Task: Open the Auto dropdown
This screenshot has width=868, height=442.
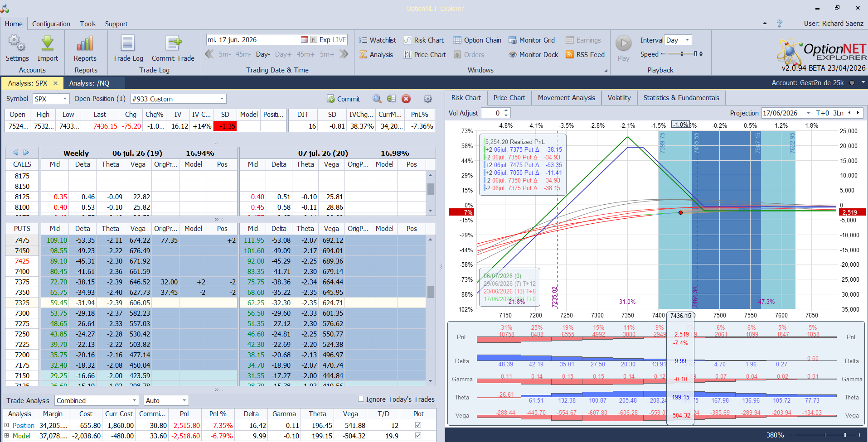Action: click(x=184, y=400)
